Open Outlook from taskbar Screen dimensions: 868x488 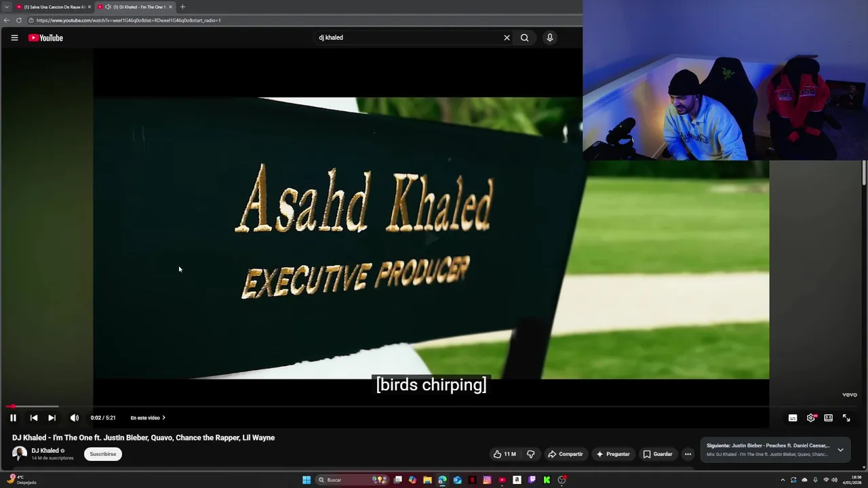[457, 480]
